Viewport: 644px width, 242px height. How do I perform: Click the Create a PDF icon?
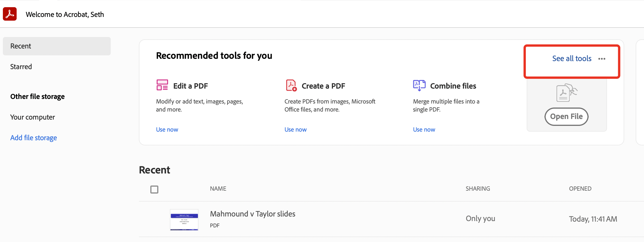click(291, 85)
